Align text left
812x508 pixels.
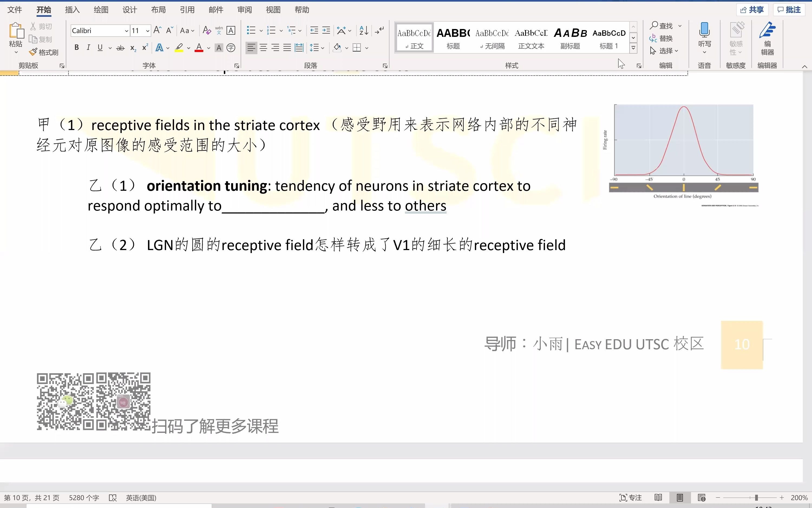[251, 48]
